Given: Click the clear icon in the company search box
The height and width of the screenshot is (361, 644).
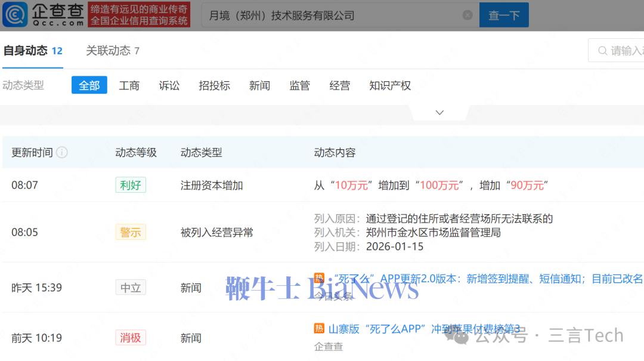Looking at the screenshot, I should pos(468,15).
